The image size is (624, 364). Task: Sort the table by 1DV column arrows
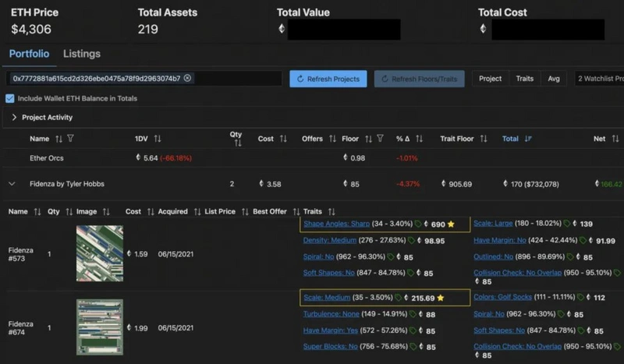[157, 139]
